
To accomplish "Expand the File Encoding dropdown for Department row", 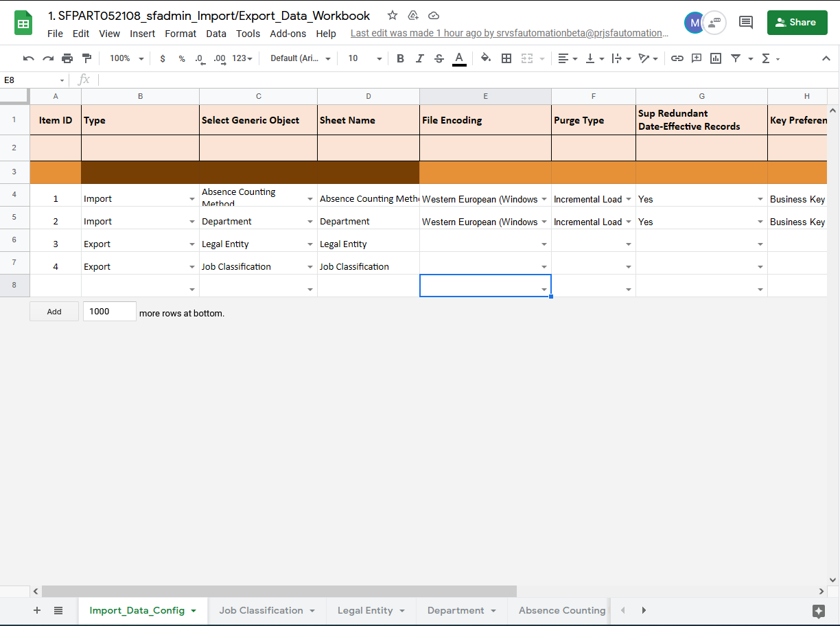I will coord(544,221).
